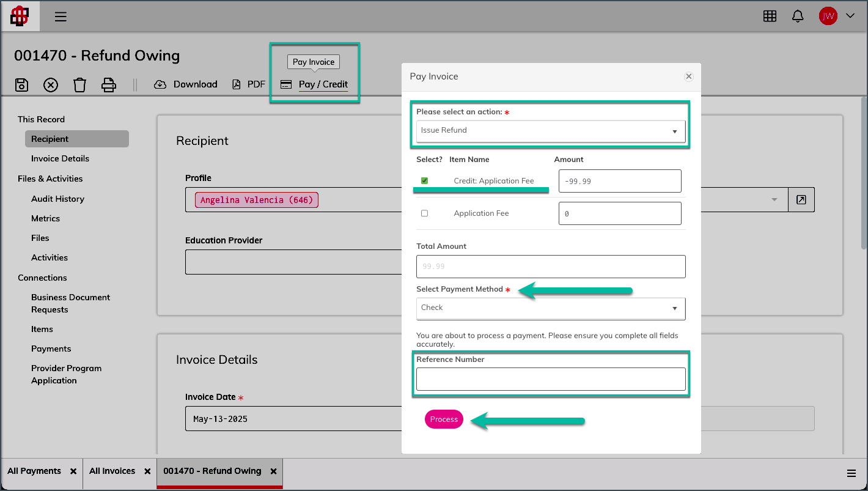
Task: Open Items in the sidebar
Action: [42, 329]
